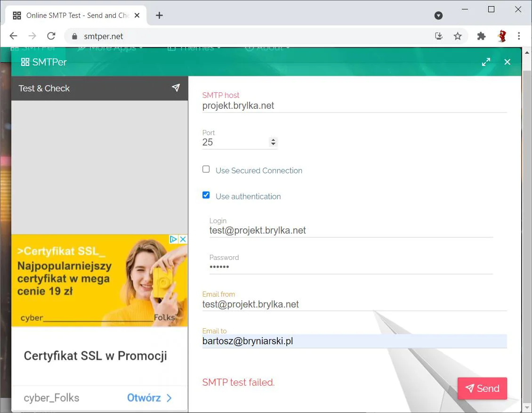Click the AdChoices icon on the ad
Image resolution: width=532 pixels, height=413 pixels.
pyautogui.click(x=173, y=239)
